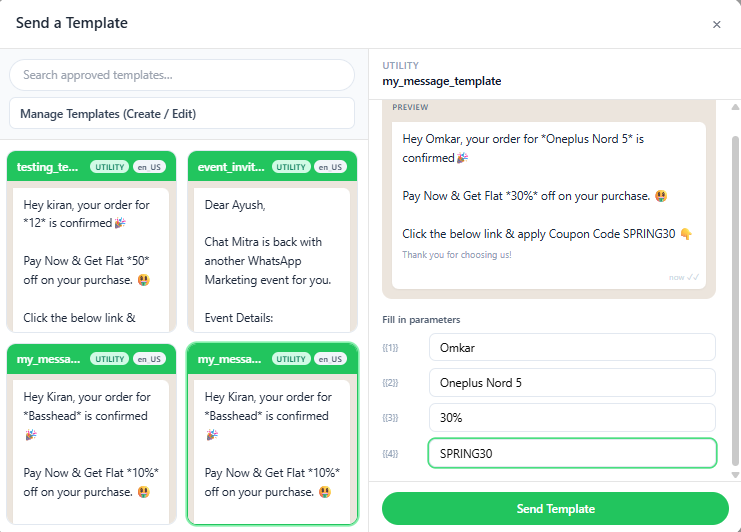Edit the {{1}} parameter field with Omkar
Image resolution: width=741 pixels, height=532 pixels.
coord(572,347)
